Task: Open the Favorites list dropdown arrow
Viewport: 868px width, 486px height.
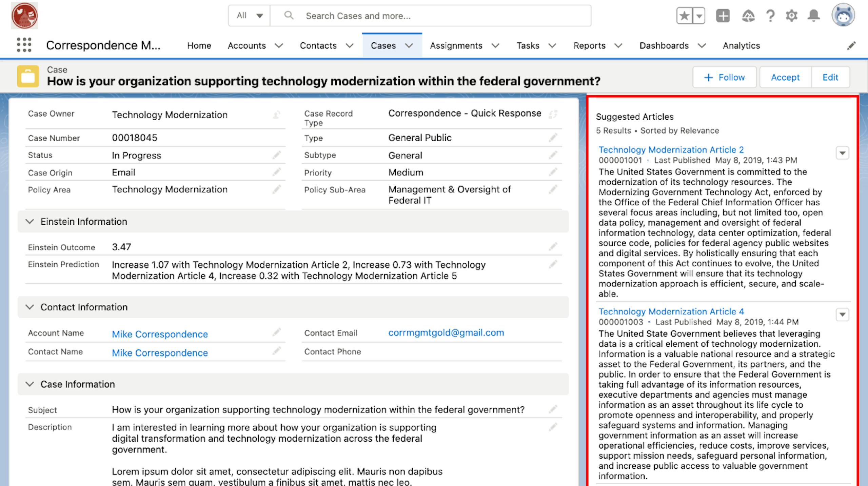Action: pyautogui.click(x=699, y=16)
